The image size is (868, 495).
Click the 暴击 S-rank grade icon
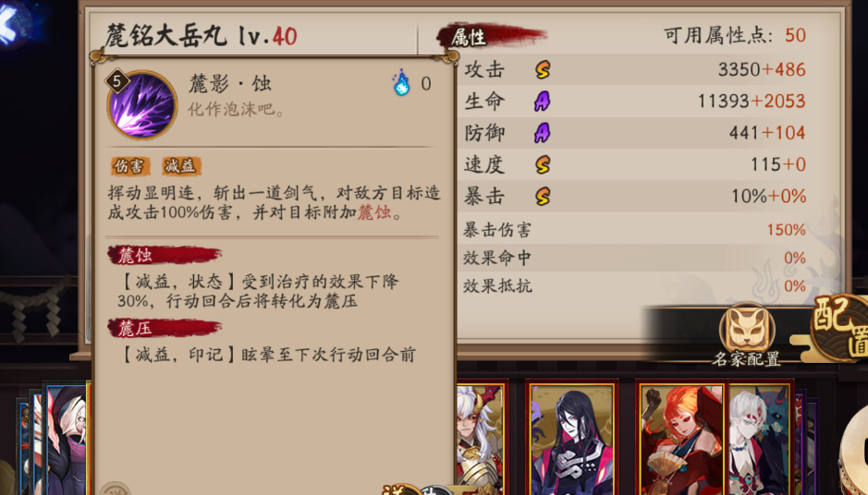click(x=543, y=196)
